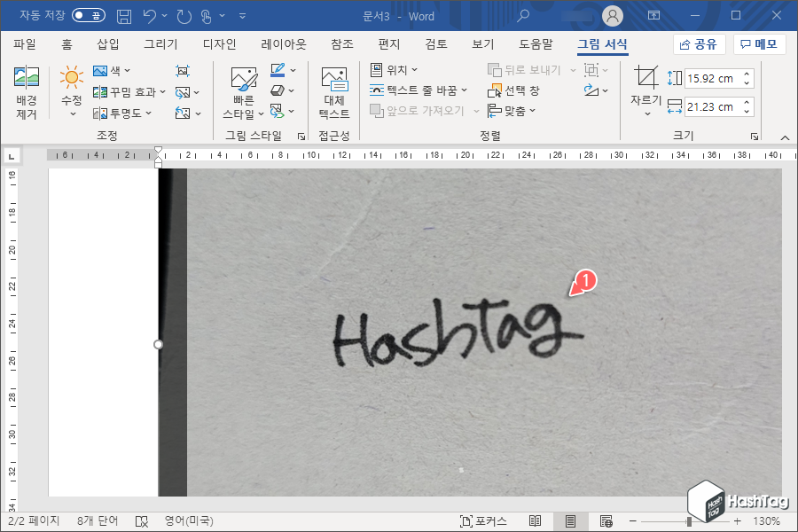Undo the last action

(150, 16)
